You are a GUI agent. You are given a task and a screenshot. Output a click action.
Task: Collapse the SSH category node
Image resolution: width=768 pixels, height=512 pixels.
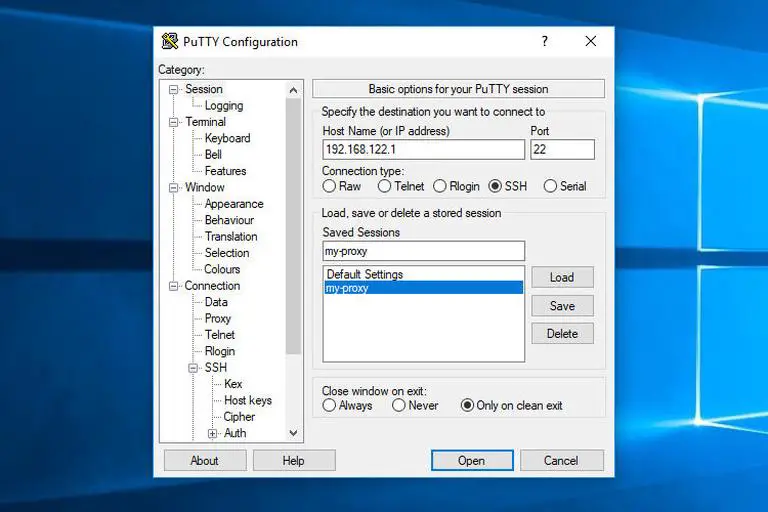click(193, 368)
